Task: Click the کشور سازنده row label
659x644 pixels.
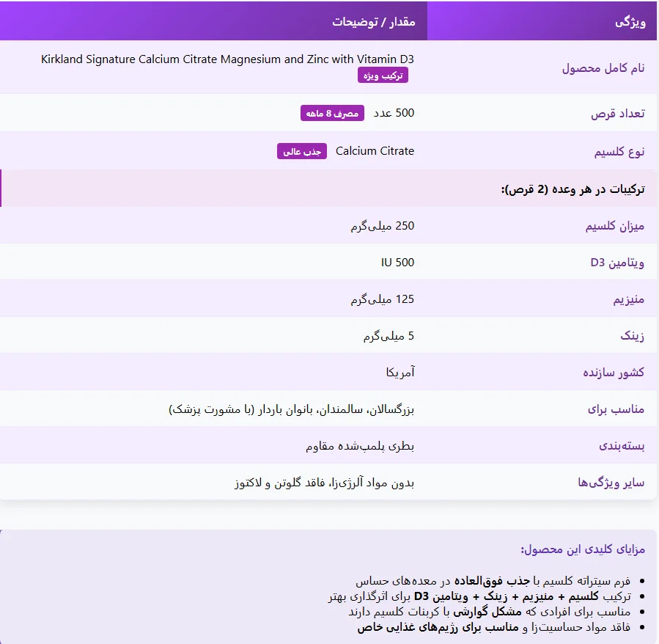Action: click(x=614, y=373)
